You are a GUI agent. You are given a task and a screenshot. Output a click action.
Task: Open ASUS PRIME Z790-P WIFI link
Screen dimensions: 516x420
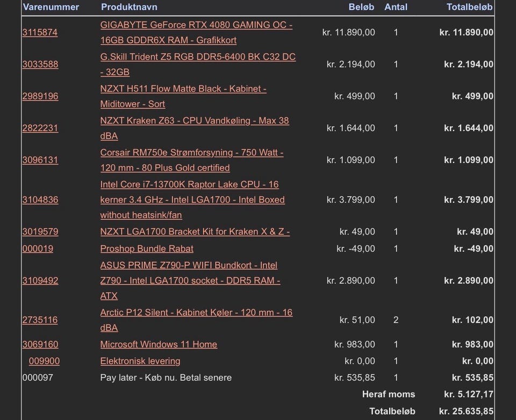(190, 280)
